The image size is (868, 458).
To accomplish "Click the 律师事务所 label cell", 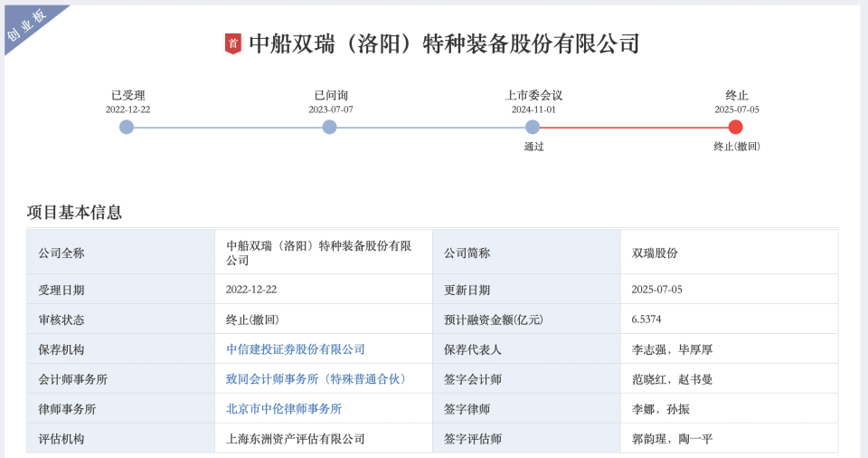I will pyautogui.click(x=120, y=409).
